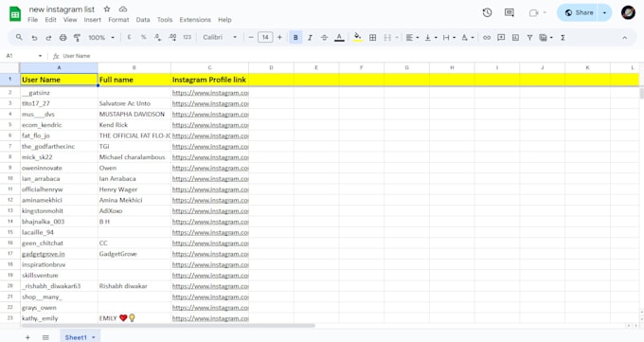Open the Google Sheets home icon
This screenshot has width=644, height=342.
[x=15, y=14]
